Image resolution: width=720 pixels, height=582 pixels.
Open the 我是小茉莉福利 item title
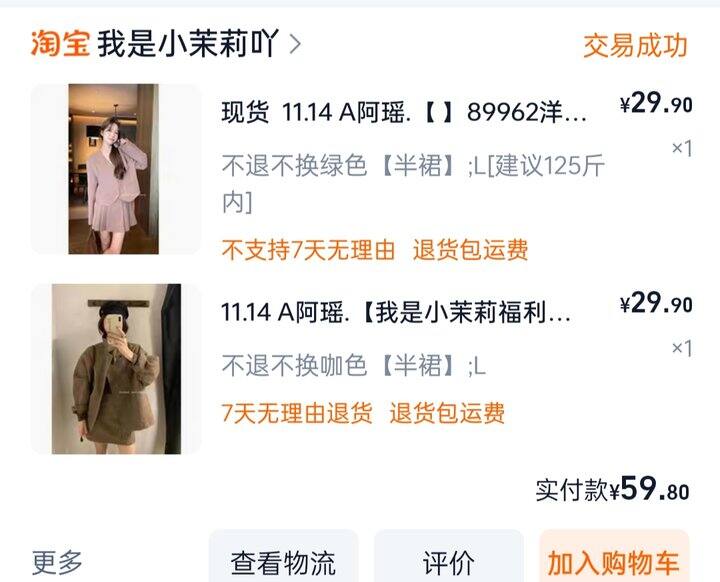pos(396,313)
